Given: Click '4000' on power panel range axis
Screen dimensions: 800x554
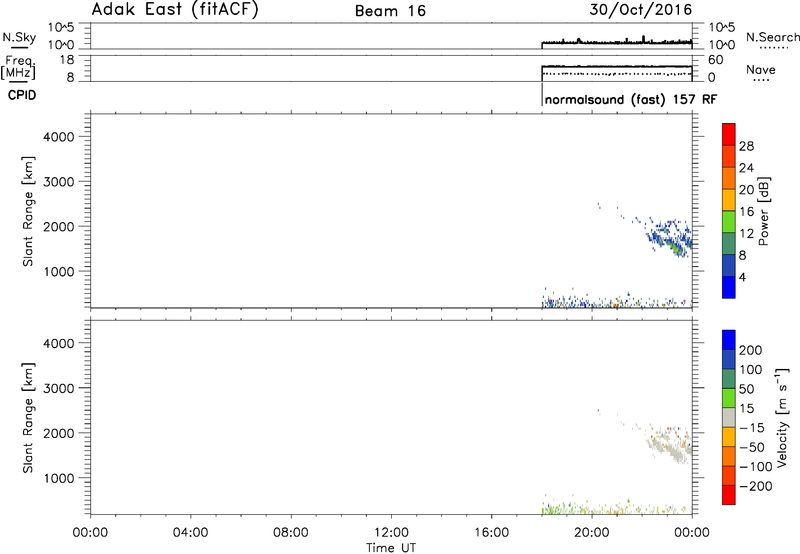Looking at the screenshot, I should click(58, 137).
